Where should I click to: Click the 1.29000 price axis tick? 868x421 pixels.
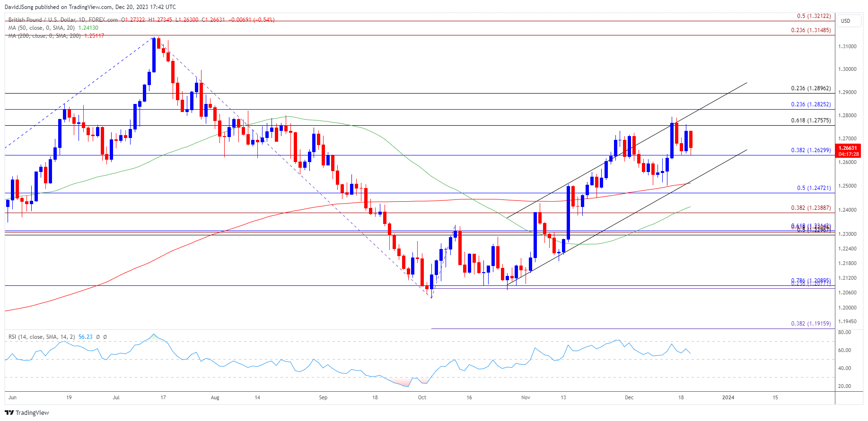(x=847, y=92)
